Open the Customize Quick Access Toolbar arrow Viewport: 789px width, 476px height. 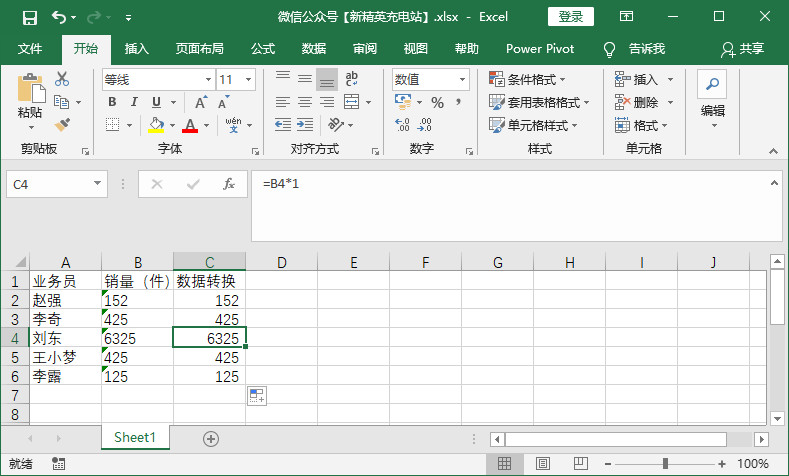pyautogui.click(x=128, y=18)
